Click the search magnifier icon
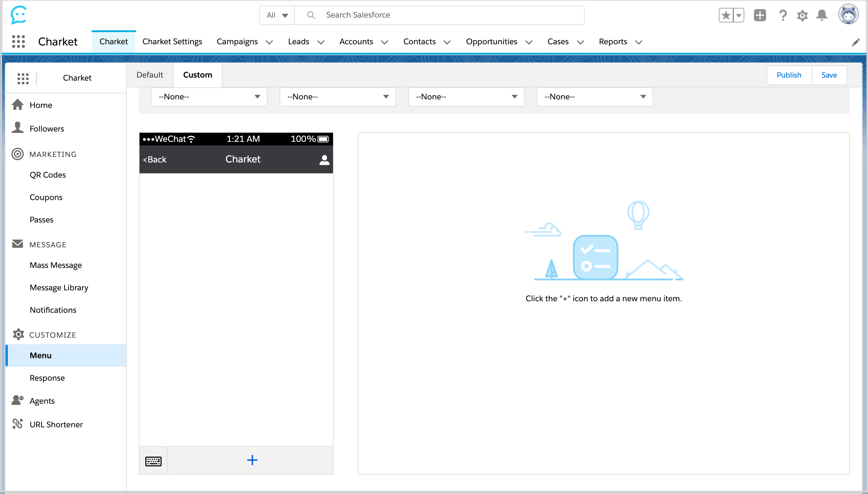This screenshot has height=494, width=868. pos(311,15)
